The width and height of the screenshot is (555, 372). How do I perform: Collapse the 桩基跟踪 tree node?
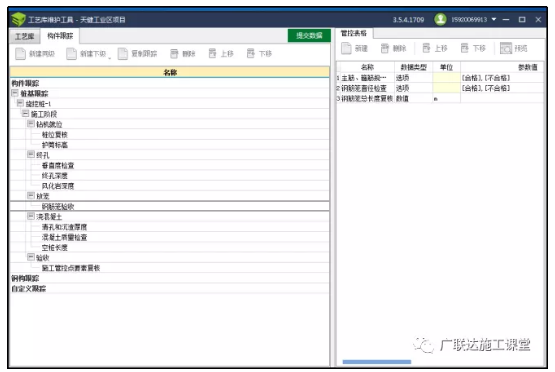tap(15, 93)
